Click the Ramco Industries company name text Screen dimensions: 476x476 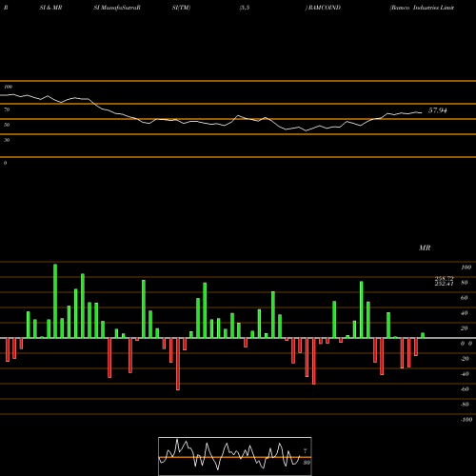tap(422, 8)
